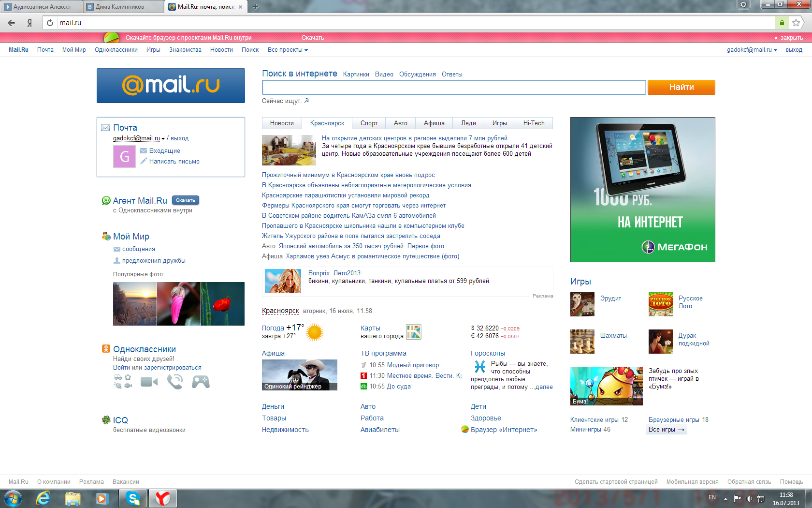Choose Написать письмо to compose
This screenshot has width=812, height=508.
pyautogui.click(x=174, y=162)
